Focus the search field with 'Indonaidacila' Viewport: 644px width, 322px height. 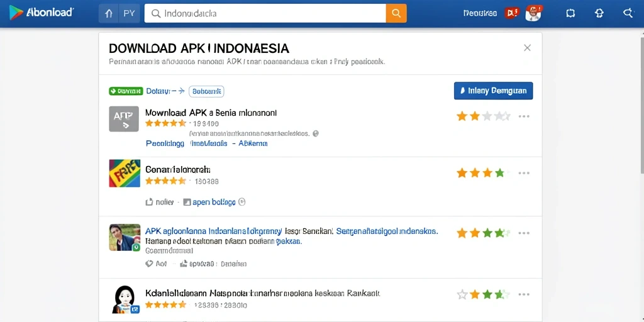(x=265, y=14)
